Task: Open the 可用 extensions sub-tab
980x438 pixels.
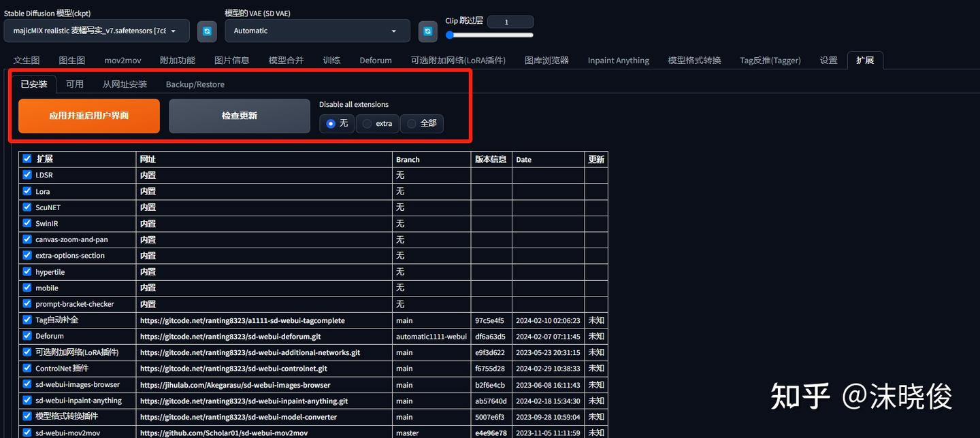Action: tap(75, 84)
